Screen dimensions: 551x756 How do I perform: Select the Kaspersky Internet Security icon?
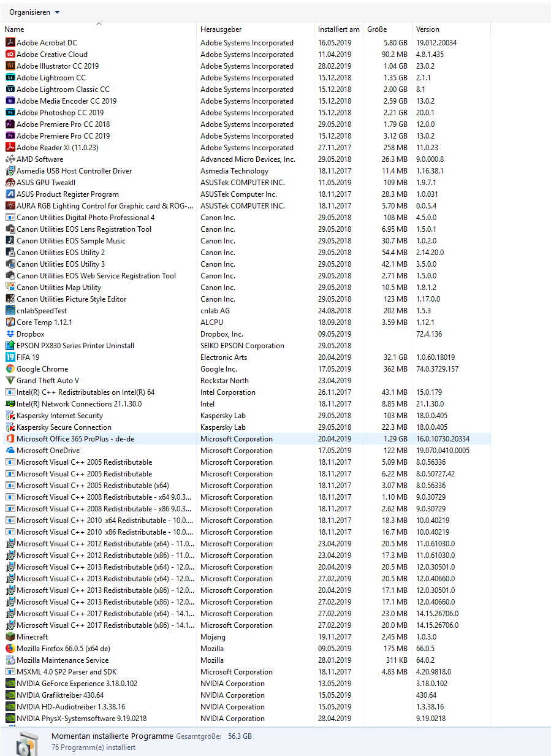click(10, 416)
